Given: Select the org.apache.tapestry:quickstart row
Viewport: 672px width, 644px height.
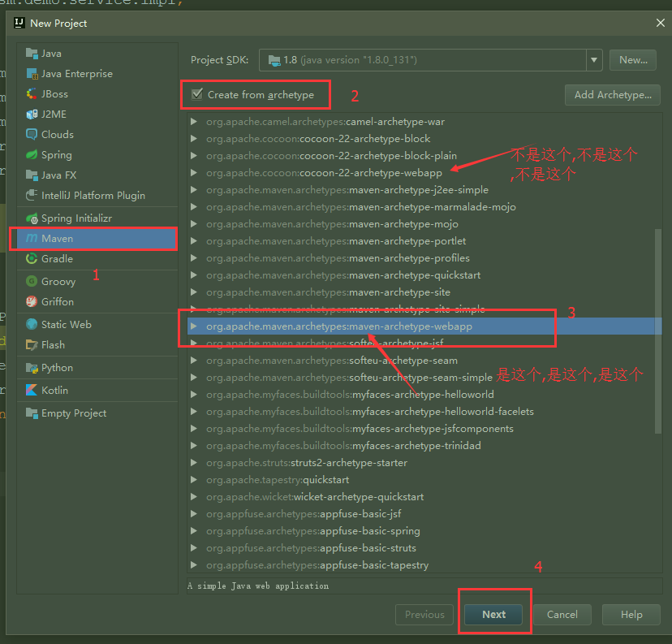Looking at the screenshot, I should pyautogui.click(x=424, y=480).
